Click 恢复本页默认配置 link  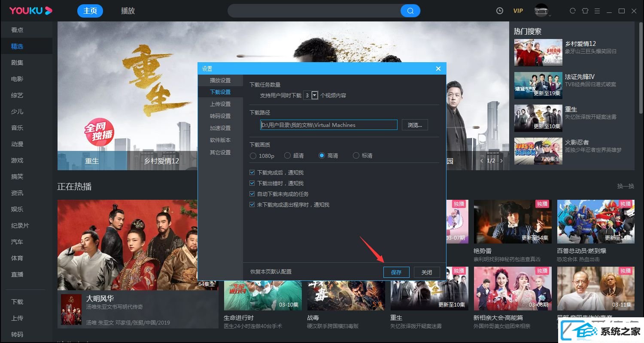click(271, 272)
